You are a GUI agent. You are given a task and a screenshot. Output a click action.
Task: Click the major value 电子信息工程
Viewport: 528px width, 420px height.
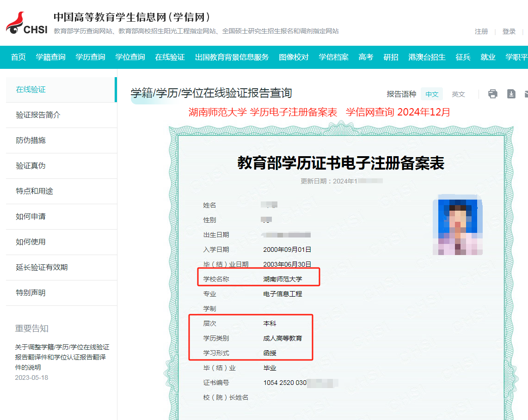pos(282,294)
